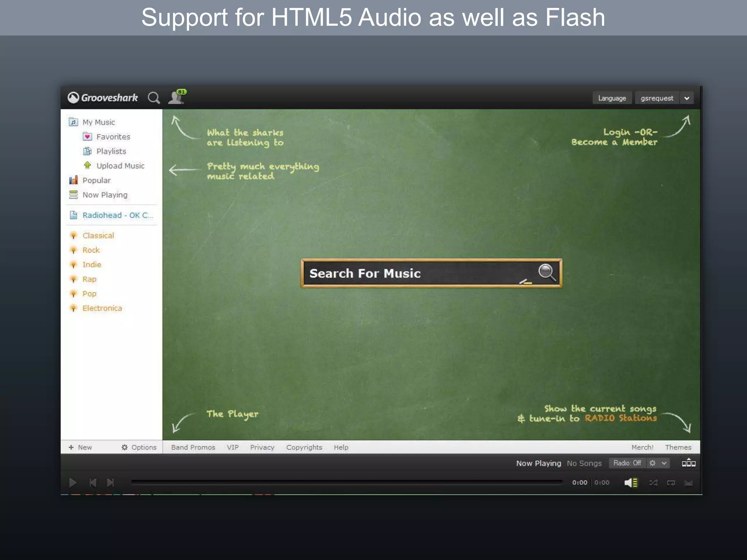Click the New button in the sidebar footer
The width and height of the screenshot is (747, 560).
pos(80,447)
